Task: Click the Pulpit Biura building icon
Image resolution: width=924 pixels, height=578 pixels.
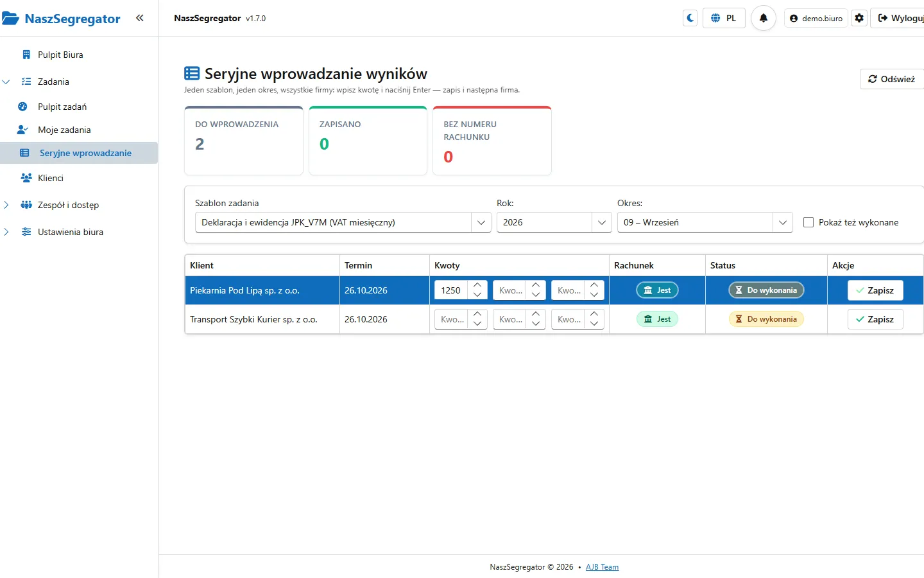Action: (x=26, y=55)
